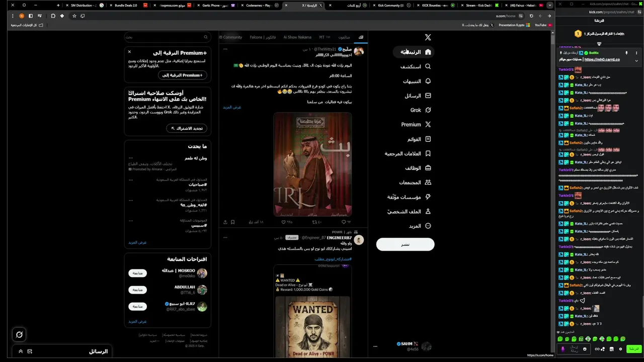The height and width of the screenshot is (362, 644).
Task: Click الترقية إلى Premium+ button
Action: 182,75
